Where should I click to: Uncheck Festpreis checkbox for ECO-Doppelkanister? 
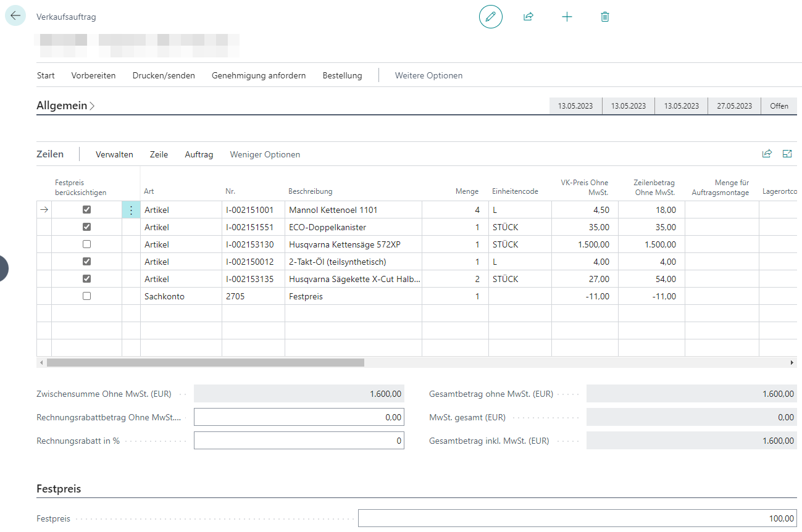pyautogui.click(x=86, y=227)
